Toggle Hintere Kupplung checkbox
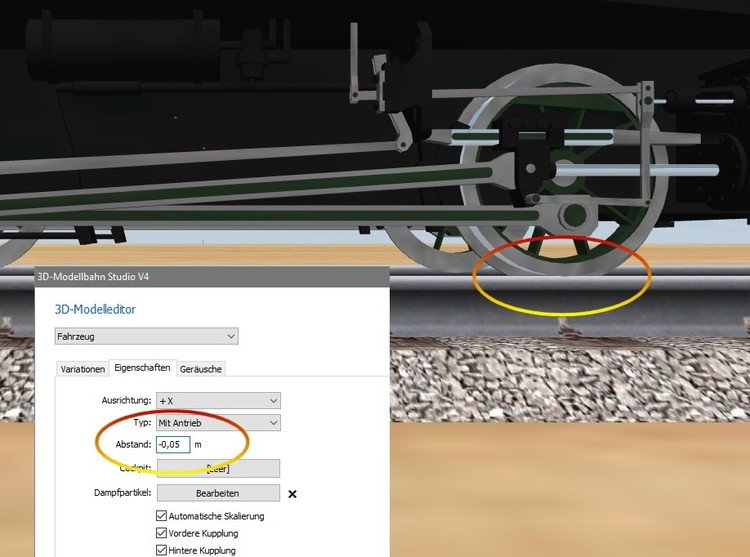The image size is (750, 557). click(162, 550)
